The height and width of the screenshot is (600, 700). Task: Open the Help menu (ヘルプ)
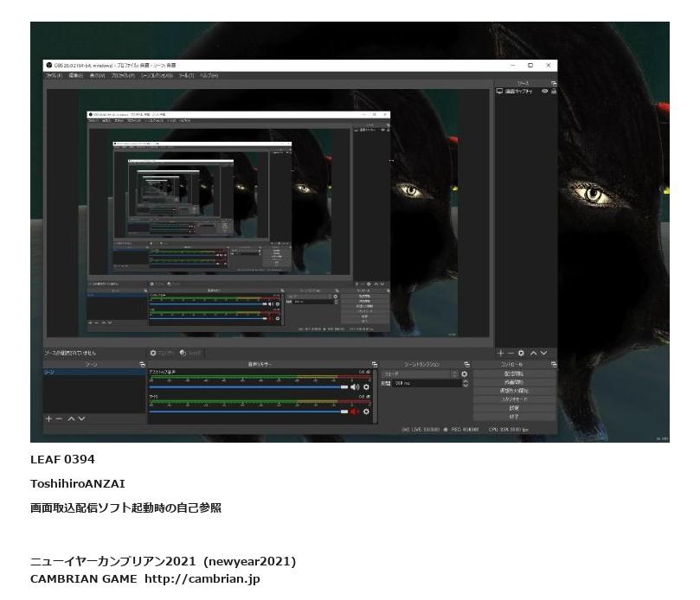(x=209, y=75)
